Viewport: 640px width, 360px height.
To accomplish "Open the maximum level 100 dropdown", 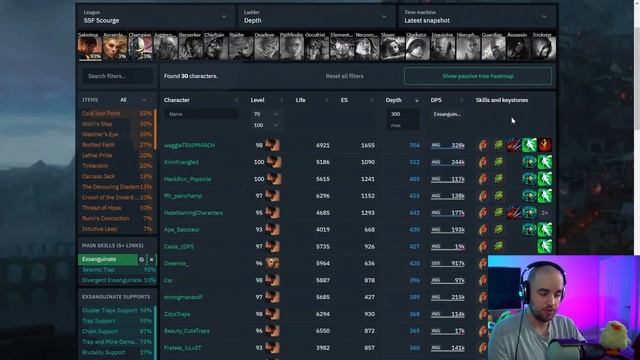I will click(265, 125).
